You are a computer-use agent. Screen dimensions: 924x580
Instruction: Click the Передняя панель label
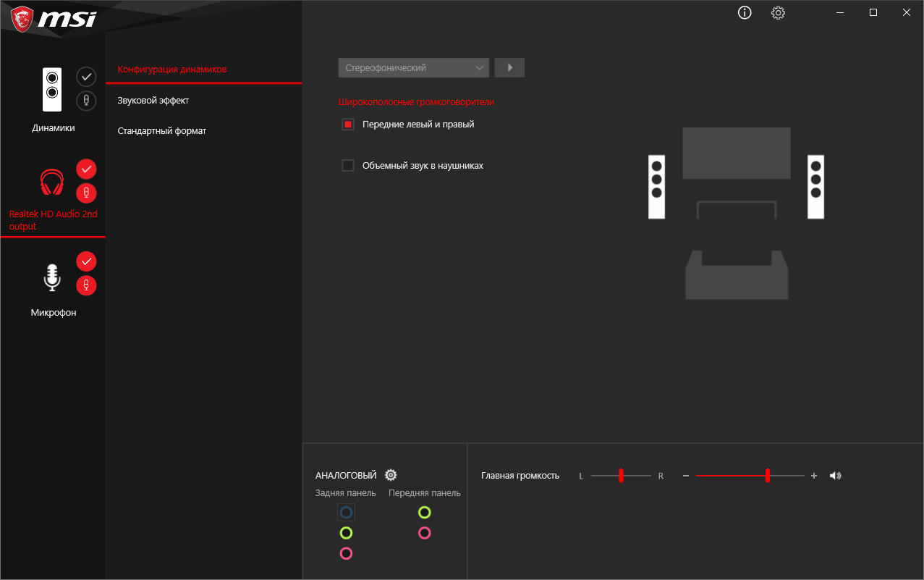[424, 493]
